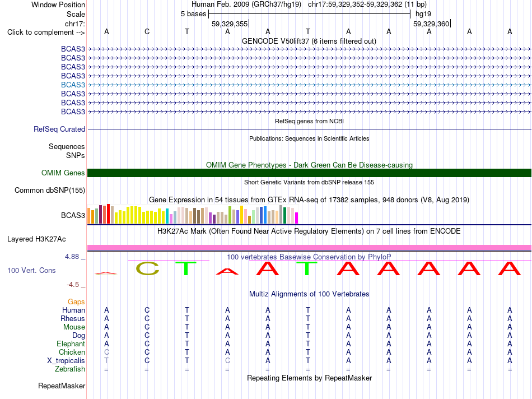Open the OMIM Genes track label
Image resolution: width=532 pixels, height=399 pixels.
63,173
